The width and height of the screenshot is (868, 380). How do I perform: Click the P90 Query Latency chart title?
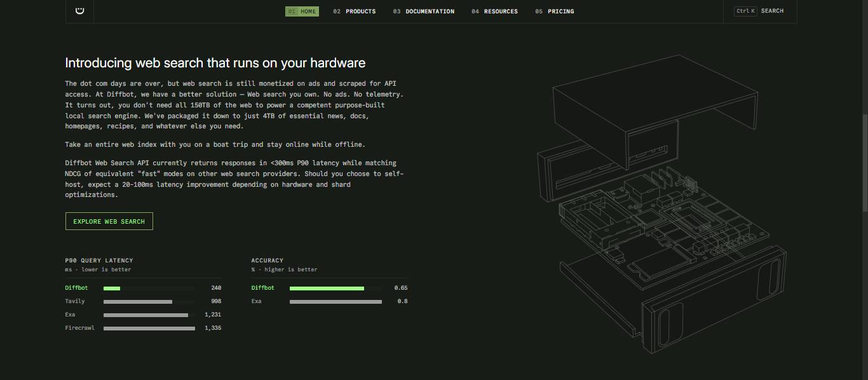pos(99,261)
